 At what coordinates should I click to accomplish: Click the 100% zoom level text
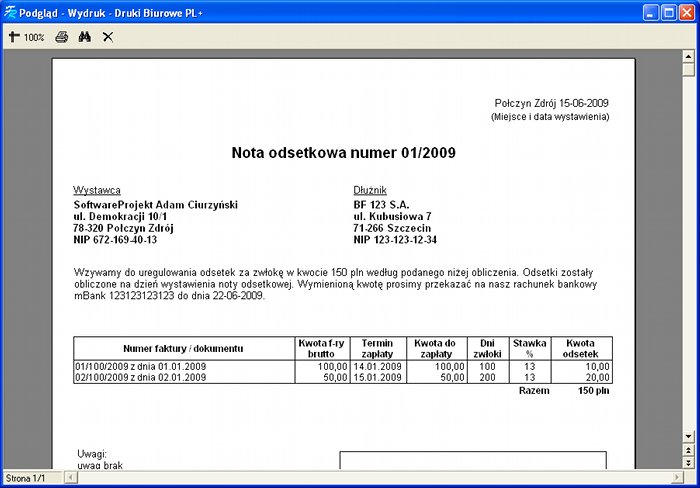click(x=34, y=37)
